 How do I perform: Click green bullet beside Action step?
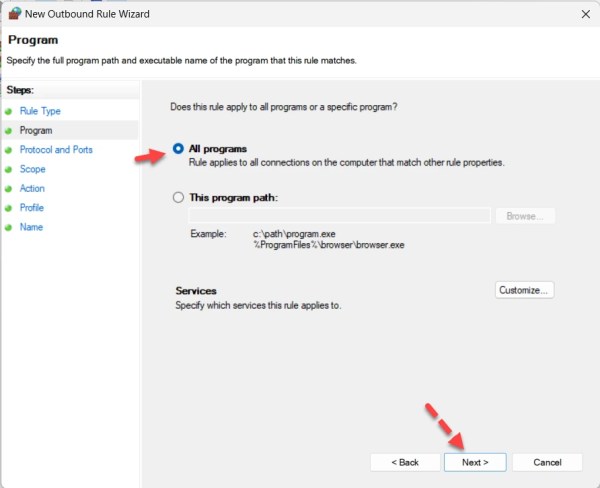9,189
